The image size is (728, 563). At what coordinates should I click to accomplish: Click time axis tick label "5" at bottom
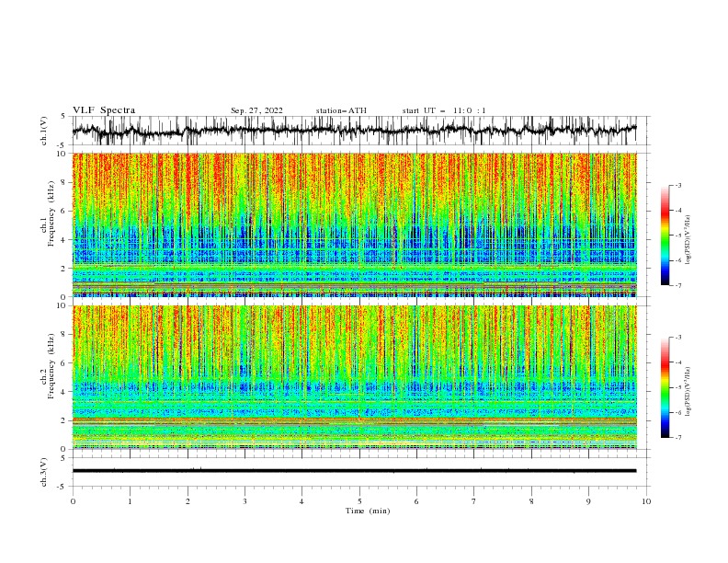[x=359, y=501]
